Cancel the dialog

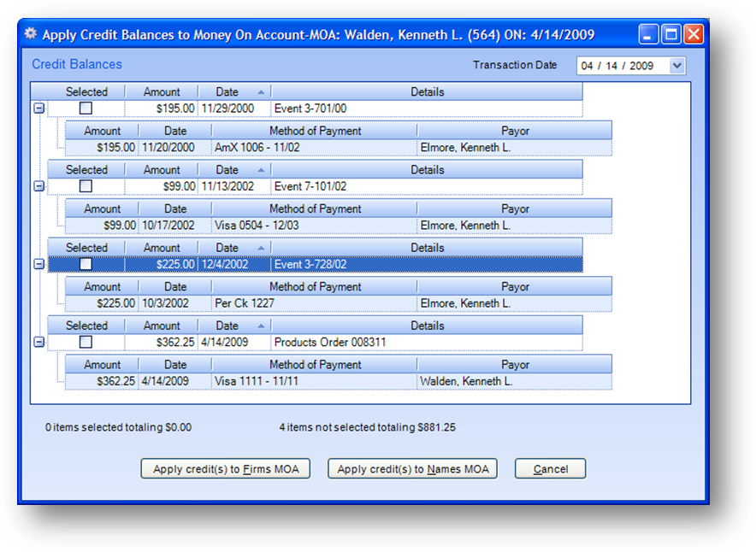click(x=550, y=468)
